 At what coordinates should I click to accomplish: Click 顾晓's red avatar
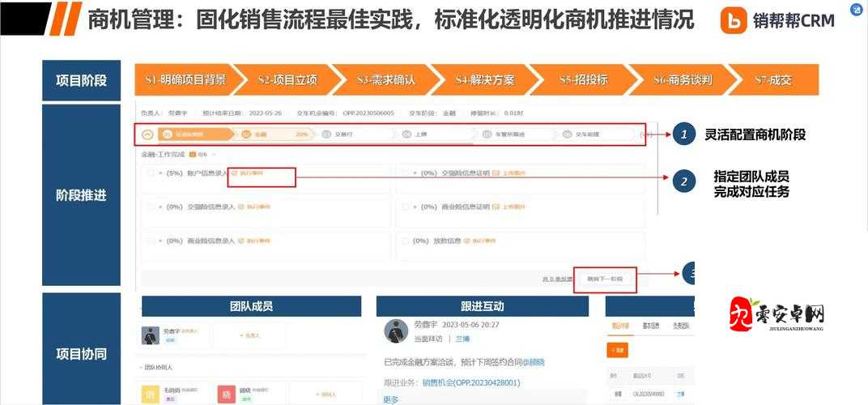tap(227, 394)
